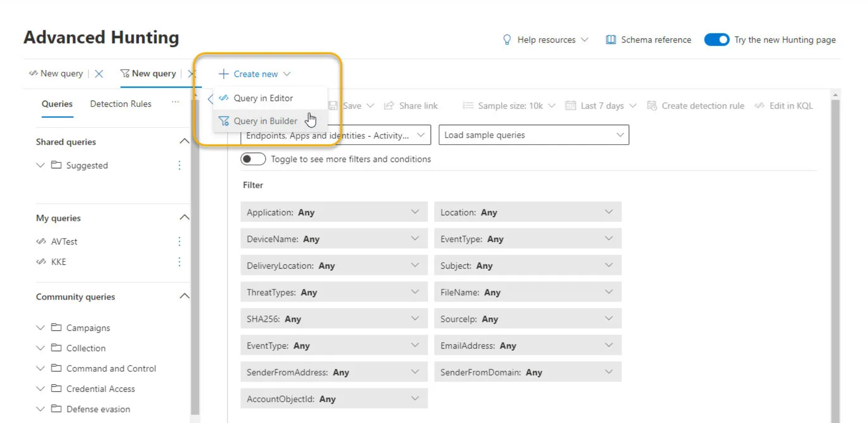This screenshot has height=423, width=868.
Task: Collapse the My queries section
Action: [x=184, y=217]
